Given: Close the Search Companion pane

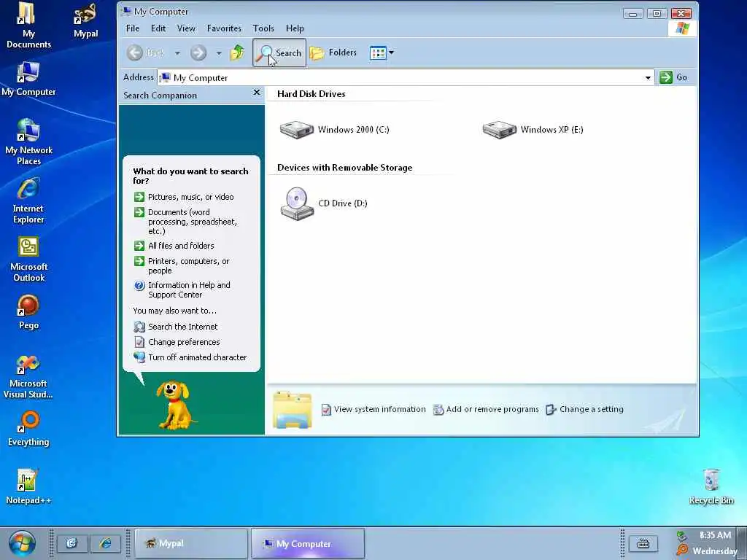Looking at the screenshot, I should point(257,93).
